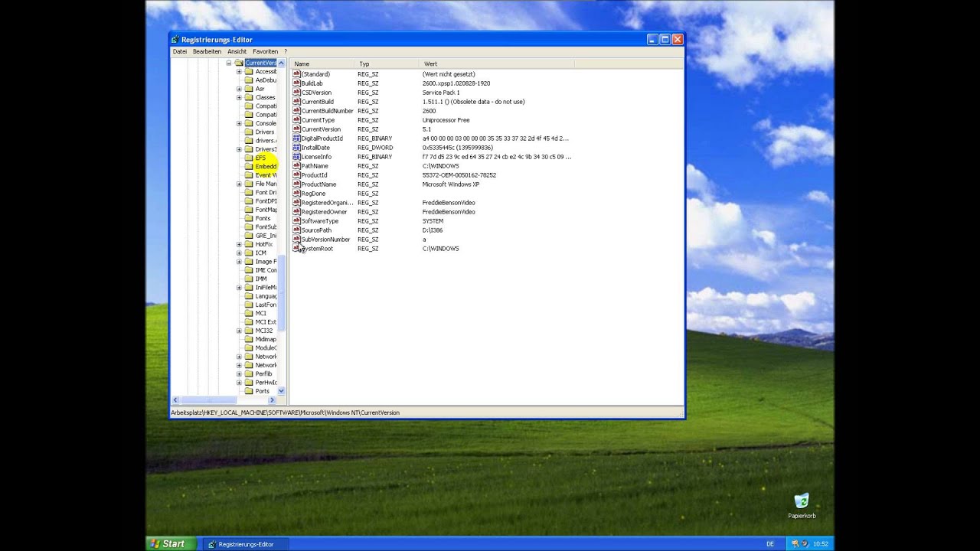The image size is (980, 551).
Task: Click the tree pane scroll-down arrow
Action: point(281,391)
